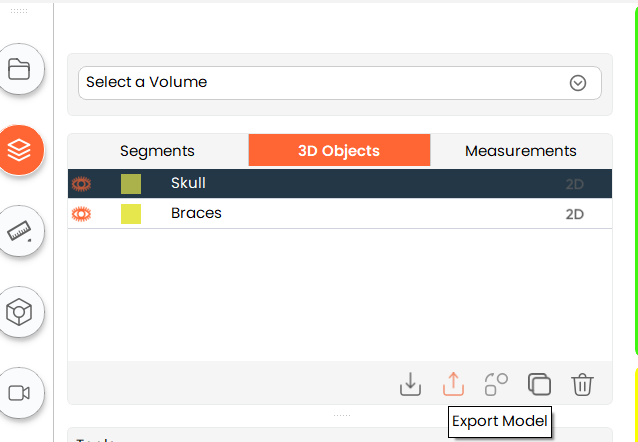Screen dimensions: 638x442
Task: Toggle visibility of the Skull object
Action: coord(82,184)
